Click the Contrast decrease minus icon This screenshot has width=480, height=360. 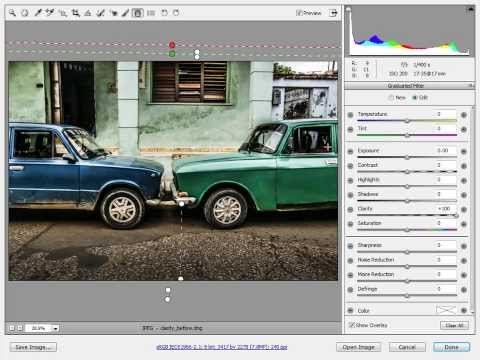click(x=350, y=166)
